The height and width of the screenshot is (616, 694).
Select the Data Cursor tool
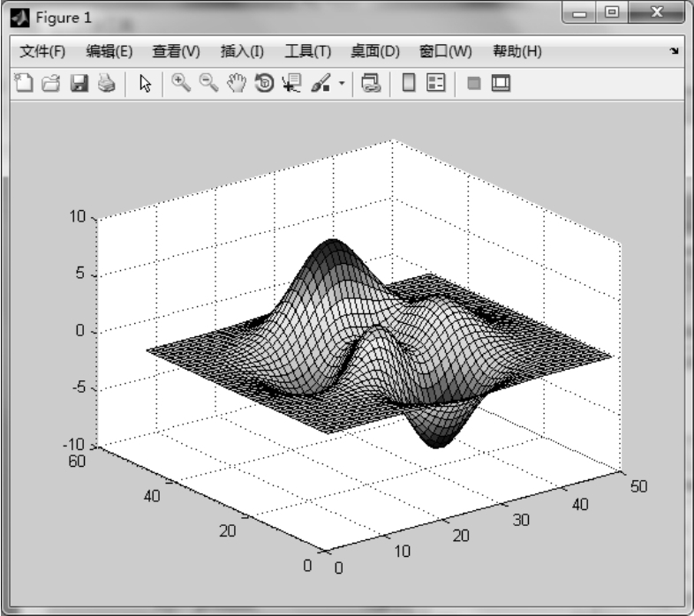pos(291,84)
